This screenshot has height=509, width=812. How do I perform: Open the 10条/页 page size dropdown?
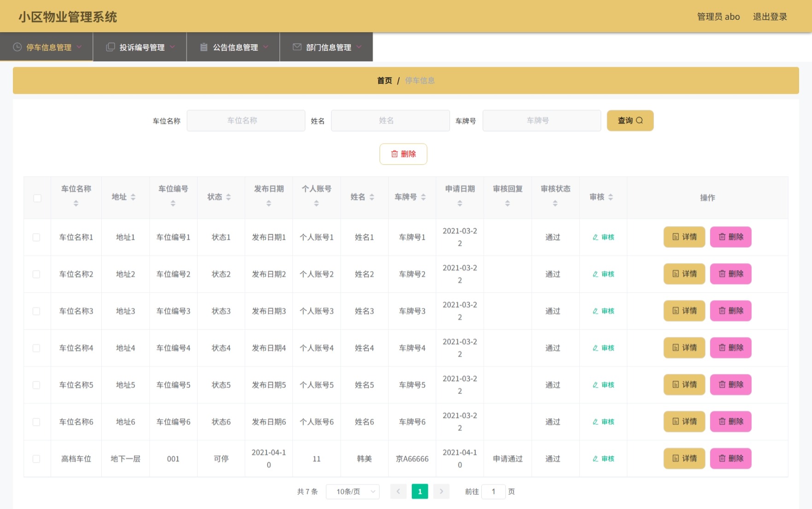(353, 492)
